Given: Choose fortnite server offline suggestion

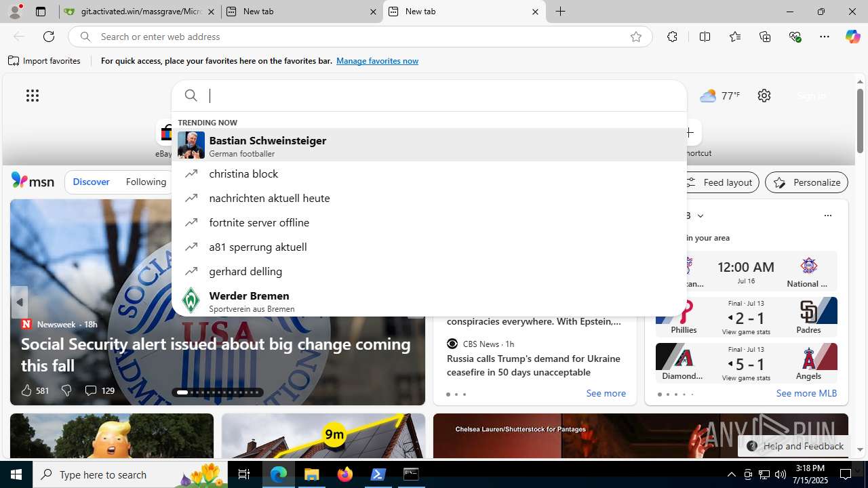Looking at the screenshot, I should [429, 222].
